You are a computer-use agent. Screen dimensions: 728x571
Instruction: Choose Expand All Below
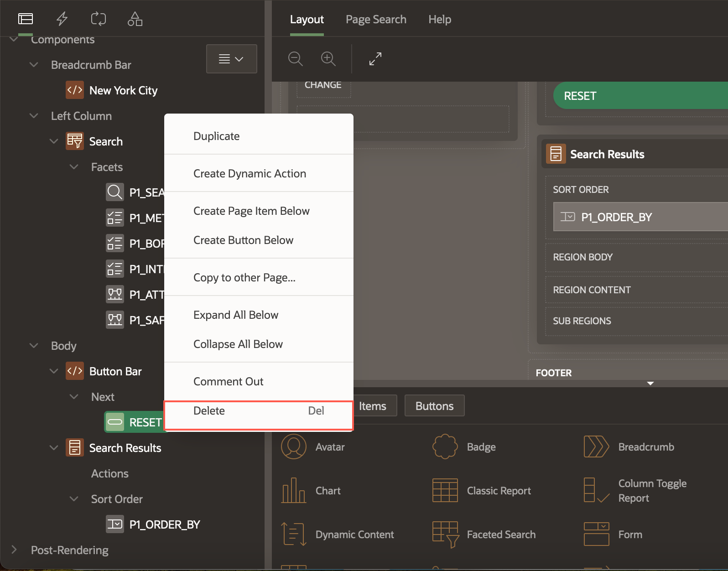click(259, 315)
